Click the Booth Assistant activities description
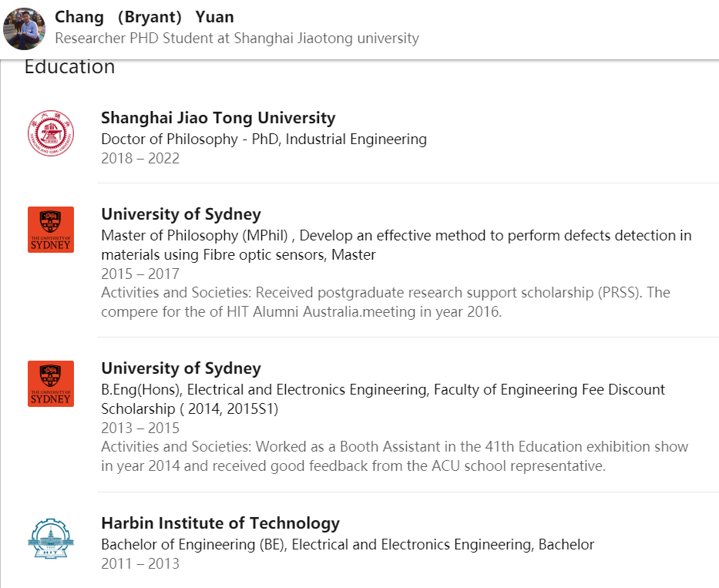719x588 pixels. coord(395,456)
